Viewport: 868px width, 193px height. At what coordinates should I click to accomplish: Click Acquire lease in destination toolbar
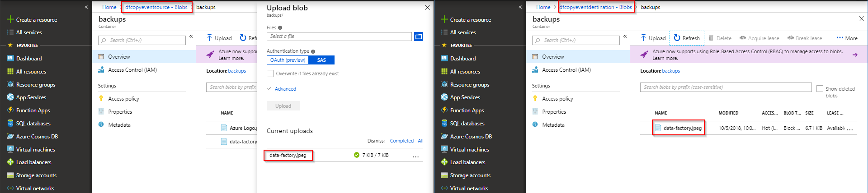(x=759, y=38)
